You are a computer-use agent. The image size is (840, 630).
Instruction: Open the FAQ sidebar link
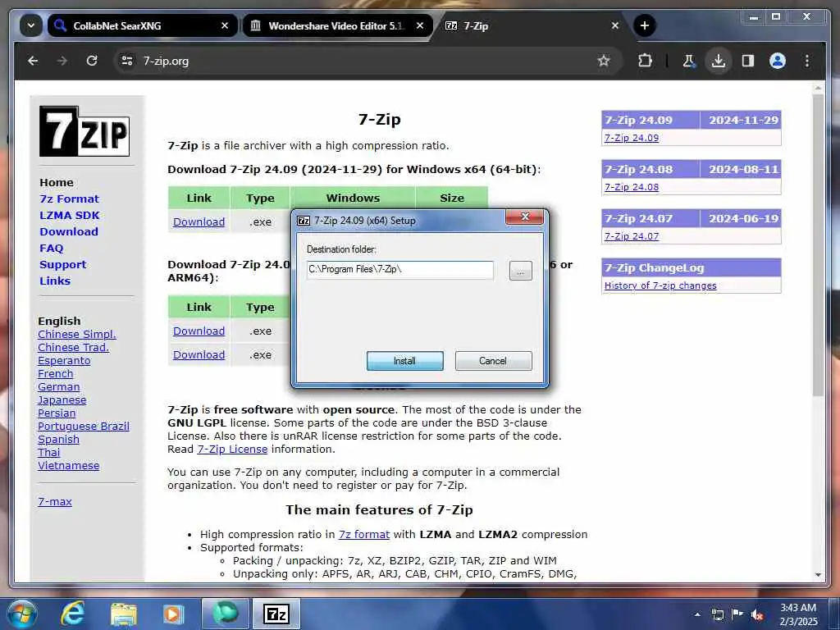[52, 249]
